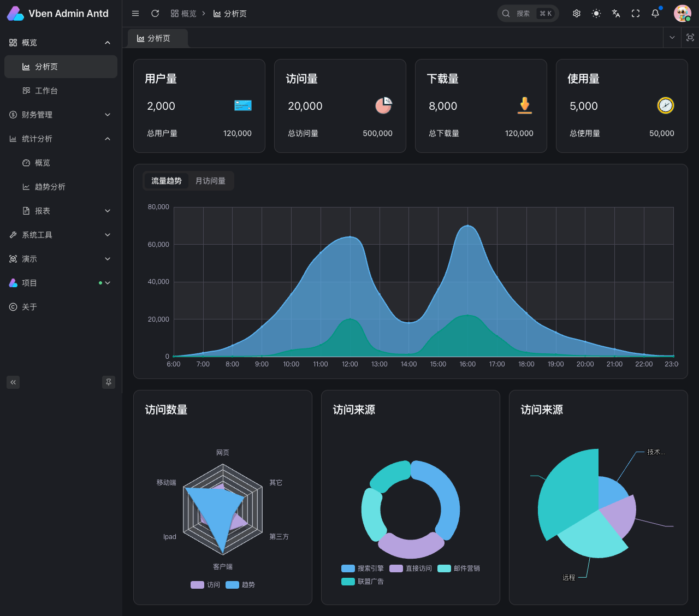699x616 pixels.
Task: Open the settings gear icon
Action: click(x=577, y=14)
